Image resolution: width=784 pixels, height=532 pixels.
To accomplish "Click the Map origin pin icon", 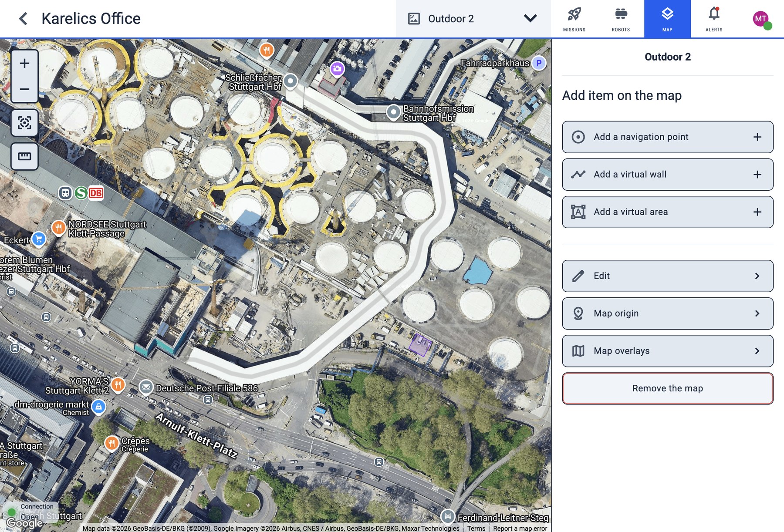I will (578, 313).
